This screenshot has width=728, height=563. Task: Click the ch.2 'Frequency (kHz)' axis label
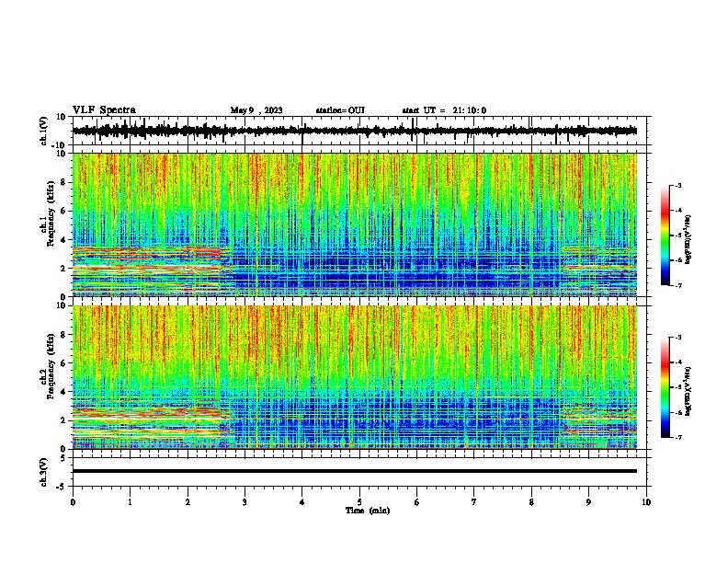click(x=51, y=366)
